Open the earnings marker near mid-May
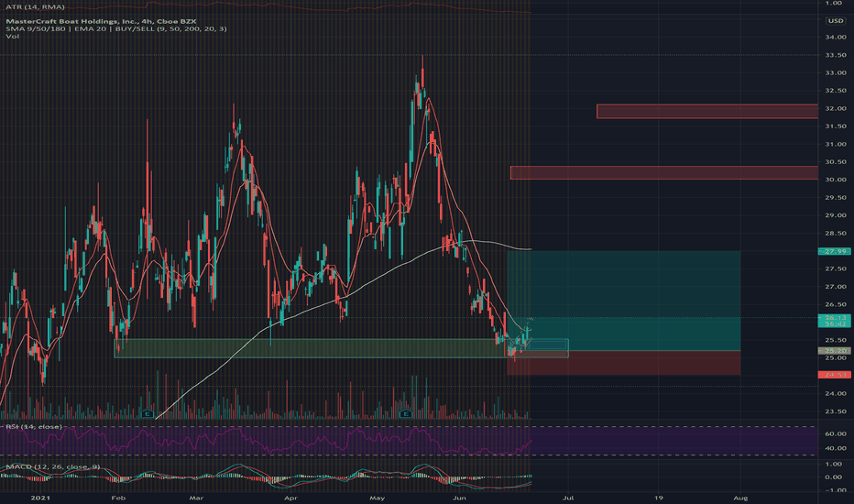 405,414
